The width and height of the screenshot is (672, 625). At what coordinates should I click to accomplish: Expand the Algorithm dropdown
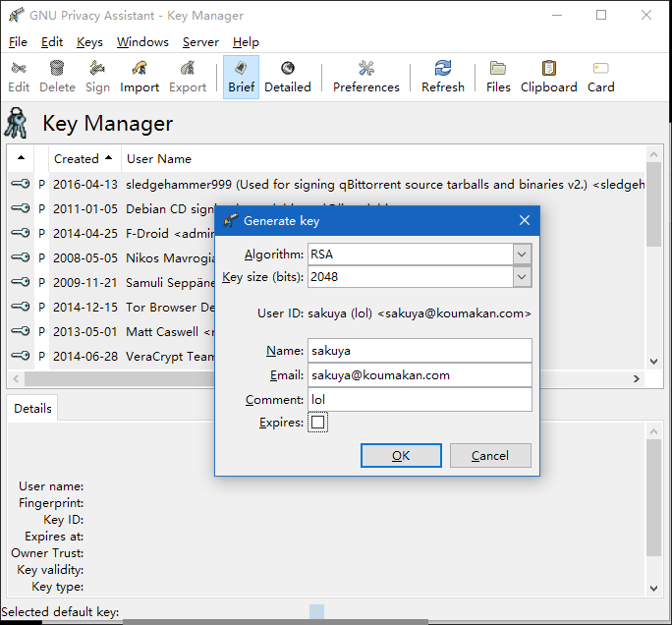(x=522, y=255)
